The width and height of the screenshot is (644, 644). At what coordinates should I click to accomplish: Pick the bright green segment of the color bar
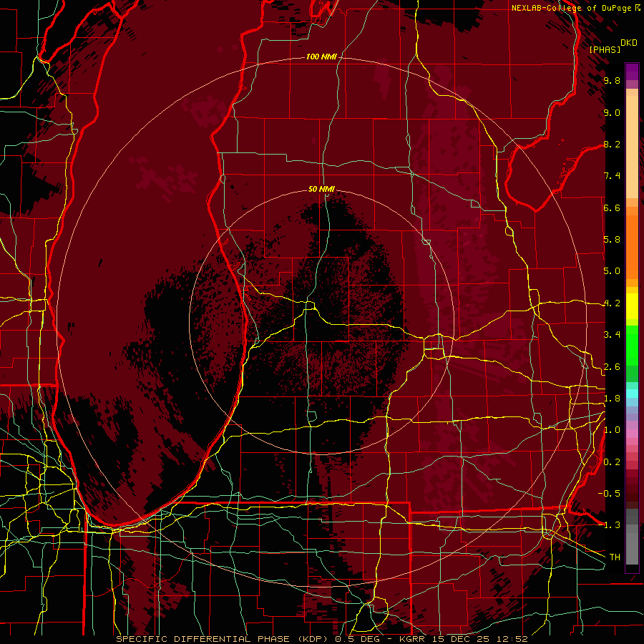point(632,347)
